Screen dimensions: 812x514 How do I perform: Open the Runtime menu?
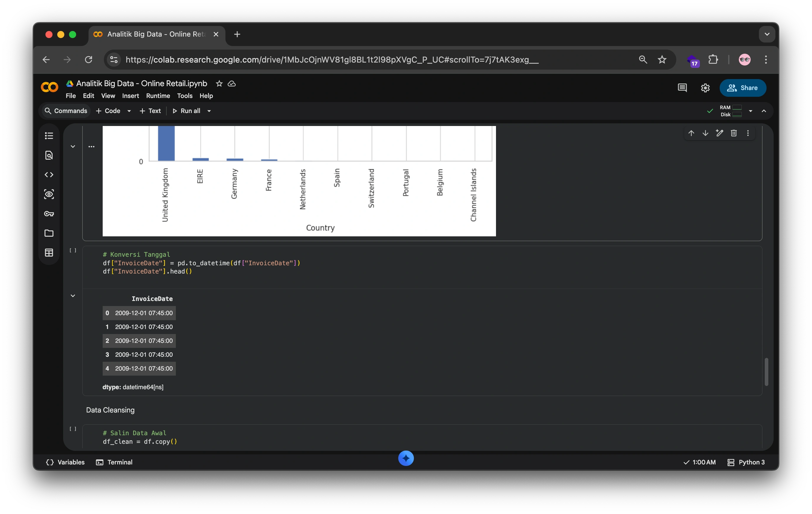[158, 96]
